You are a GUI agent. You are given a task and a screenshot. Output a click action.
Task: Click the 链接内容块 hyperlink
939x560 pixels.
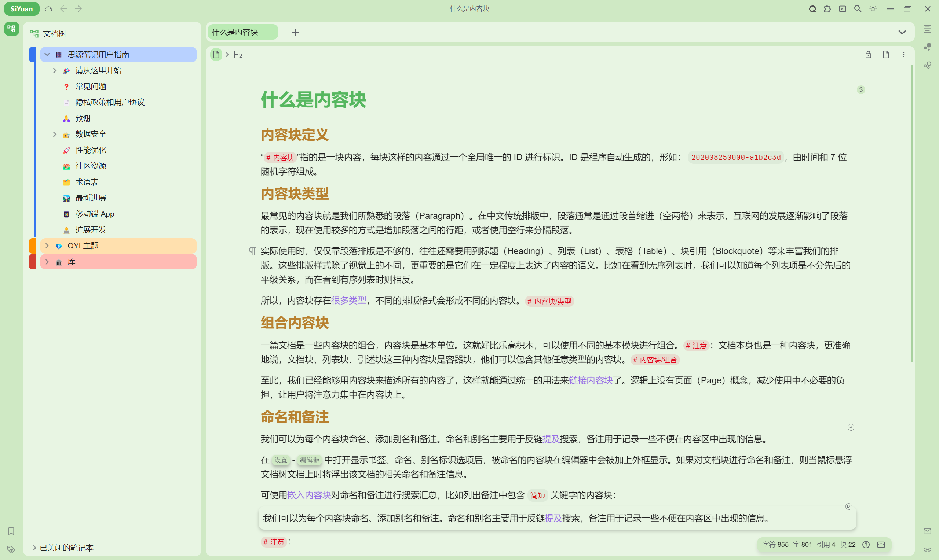591,381
